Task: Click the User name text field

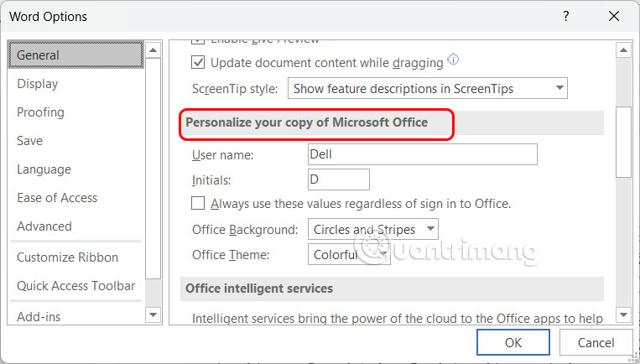Action: point(423,154)
